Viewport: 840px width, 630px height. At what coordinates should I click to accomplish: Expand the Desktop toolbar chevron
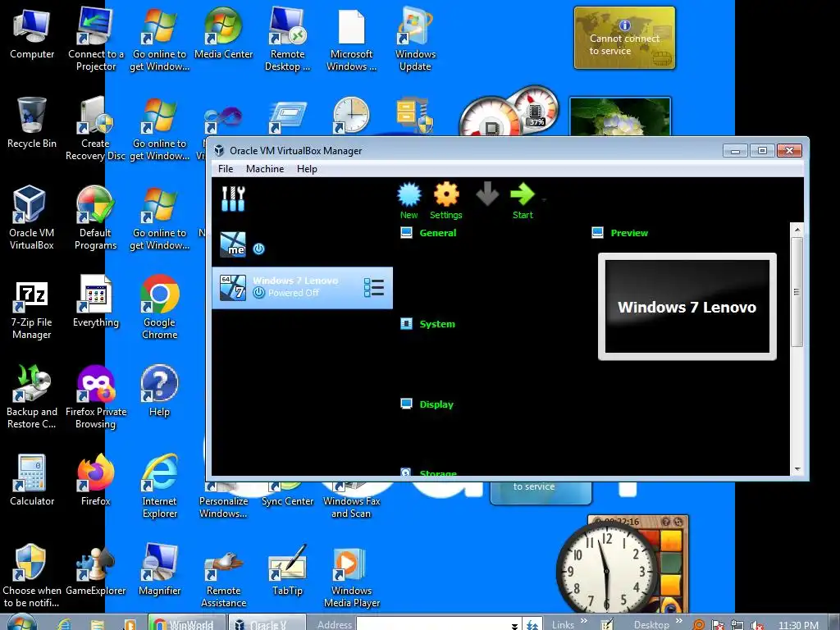pos(678,622)
